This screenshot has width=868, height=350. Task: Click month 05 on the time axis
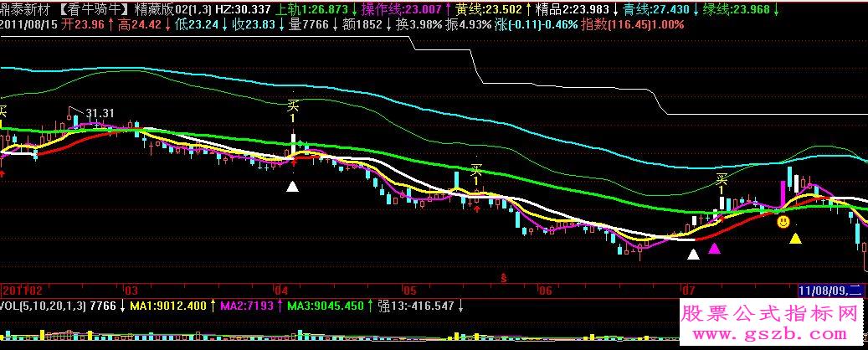(409, 290)
